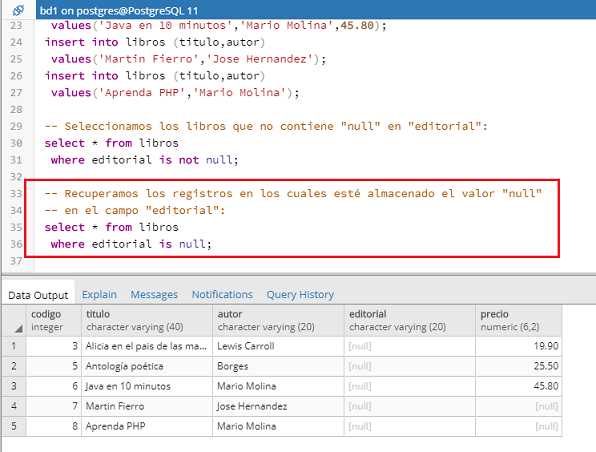This screenshot has width=596, height=452.
Task: Click Mario Molina cell in Aprenda PHP row
Action: point(279,426)
